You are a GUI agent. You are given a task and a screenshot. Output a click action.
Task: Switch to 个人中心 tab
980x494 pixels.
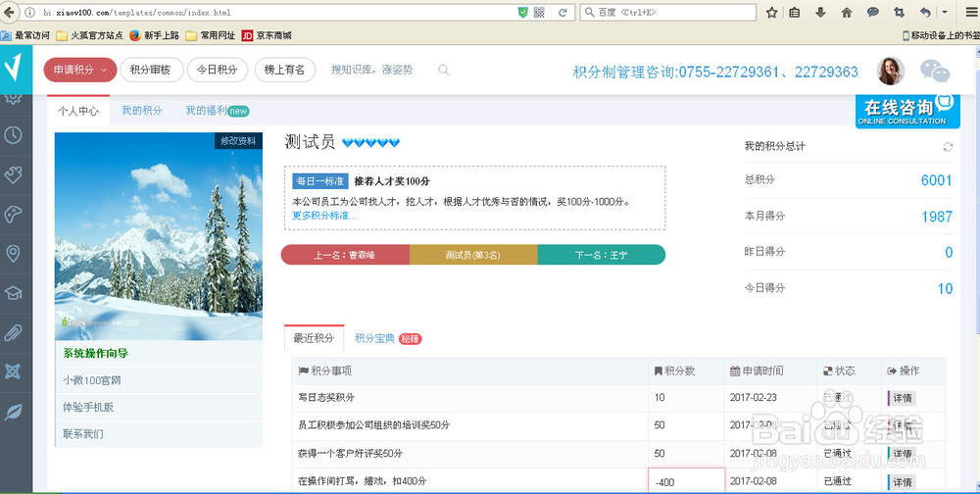(78, 111)
